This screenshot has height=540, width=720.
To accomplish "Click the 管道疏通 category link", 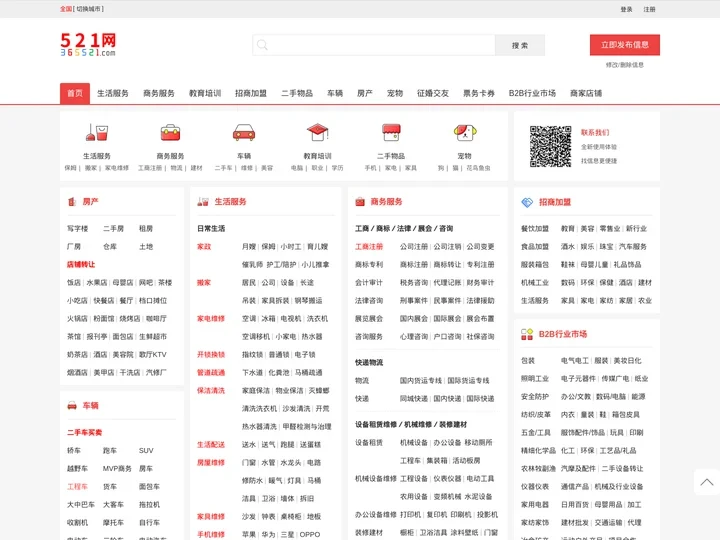I will (211, 372).
